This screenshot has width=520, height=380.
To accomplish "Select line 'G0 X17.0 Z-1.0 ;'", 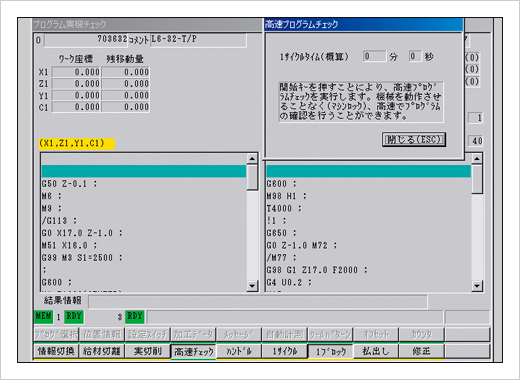I will 144,233.
